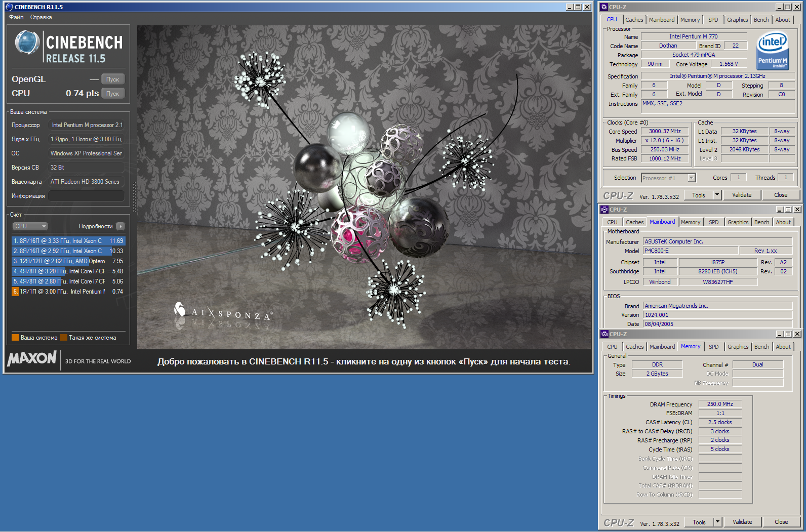Open the 'Подробности' details arrow toggle
Screen dimensions: 806x532
120,226
